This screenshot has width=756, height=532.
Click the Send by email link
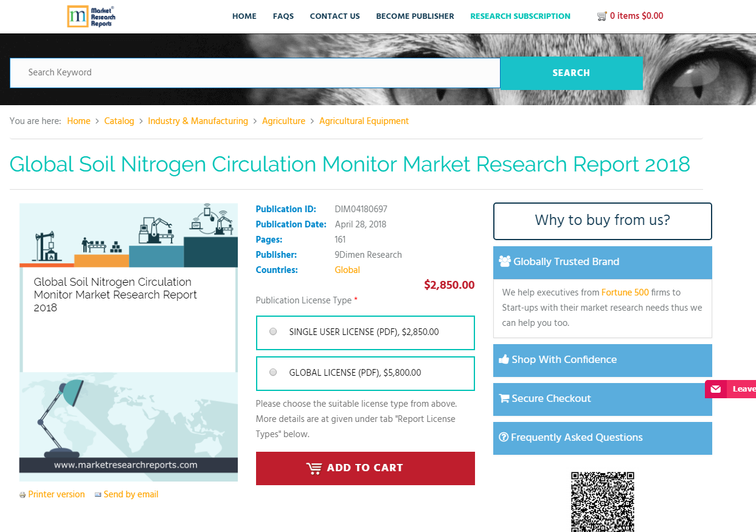pos(131,494)
